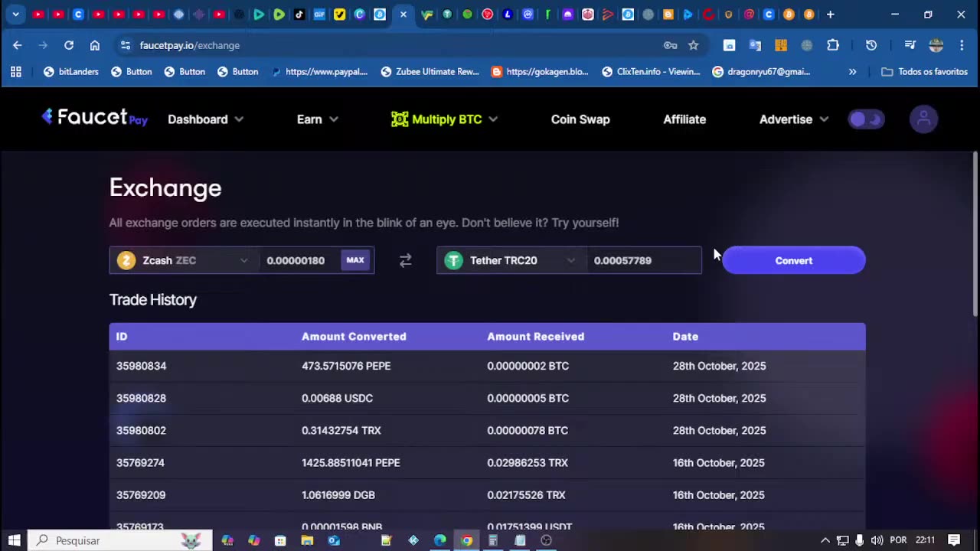980x551 pixels.
Task: Open the ClixTen.info bookmark
Action: [651, 71]
